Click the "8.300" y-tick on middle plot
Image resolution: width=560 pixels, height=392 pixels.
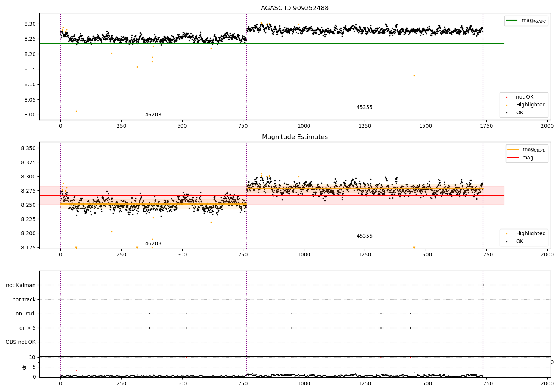click(28, 177)
